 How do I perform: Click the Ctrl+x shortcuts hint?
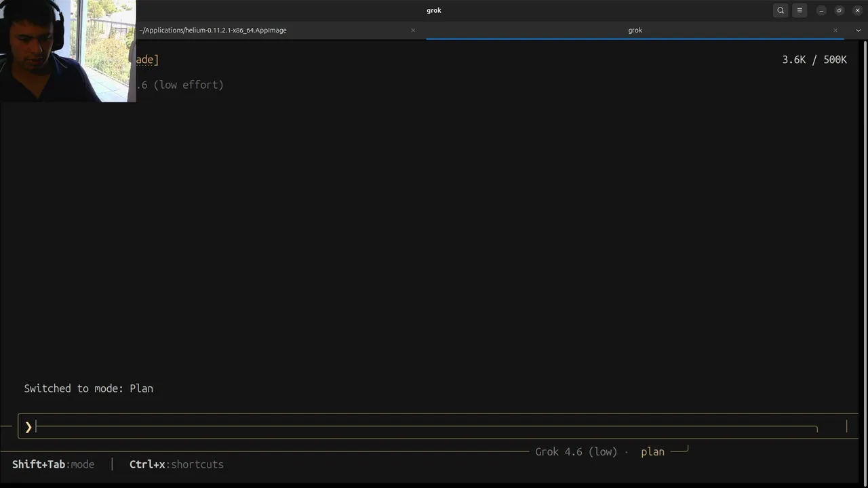(176, 464)
